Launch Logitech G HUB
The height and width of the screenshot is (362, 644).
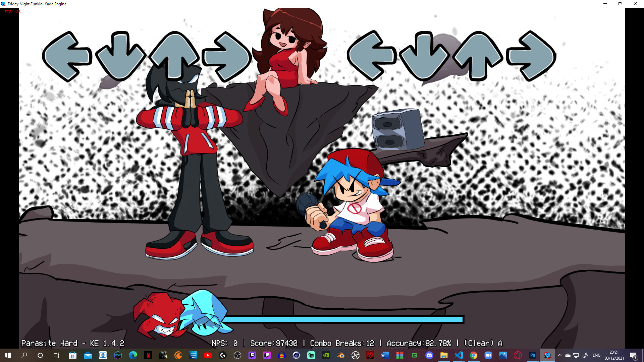point(223,355)
